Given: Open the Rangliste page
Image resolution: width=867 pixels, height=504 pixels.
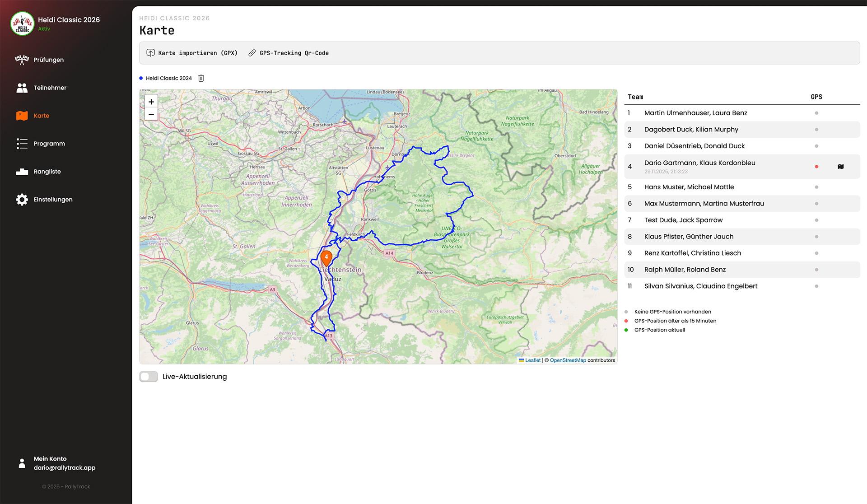Looking at the screenshot, I should [x=47, y=172].
